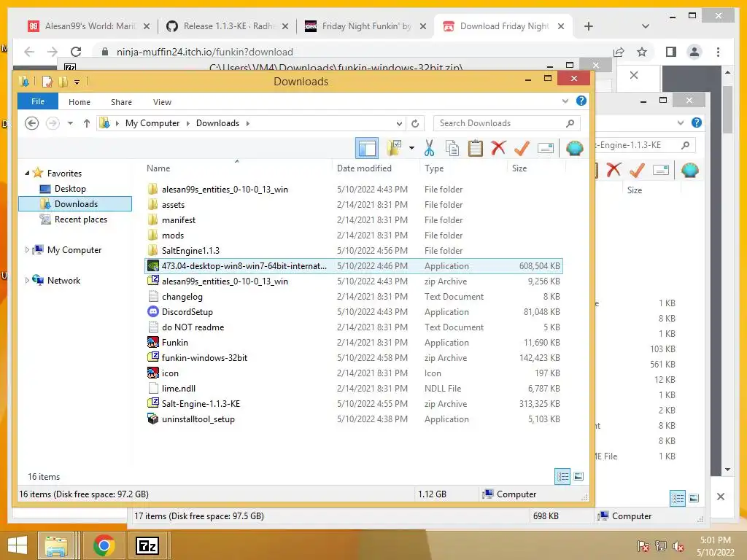Toggle bookmark star in Chrome
747x560 pixels.
642,52
